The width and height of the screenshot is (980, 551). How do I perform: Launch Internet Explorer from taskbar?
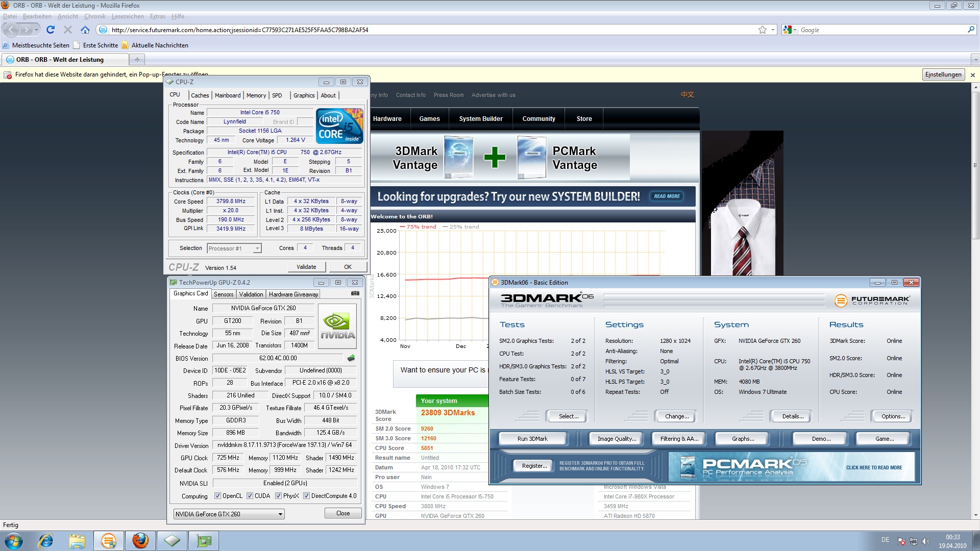click(46, 541)
